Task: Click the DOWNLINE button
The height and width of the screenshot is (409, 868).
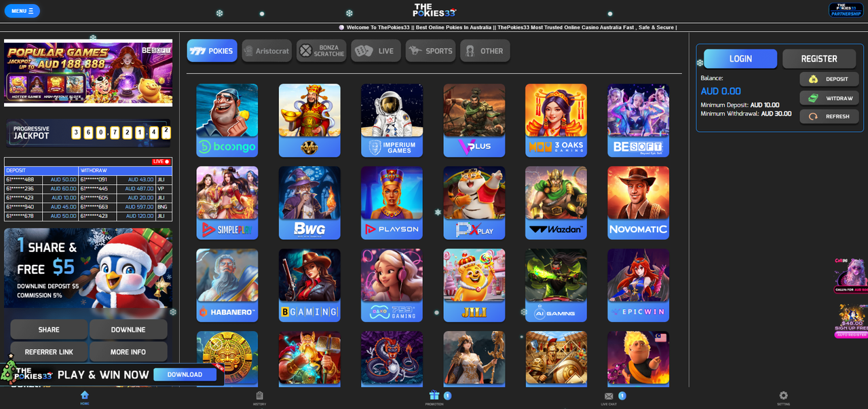Action: 128,330
